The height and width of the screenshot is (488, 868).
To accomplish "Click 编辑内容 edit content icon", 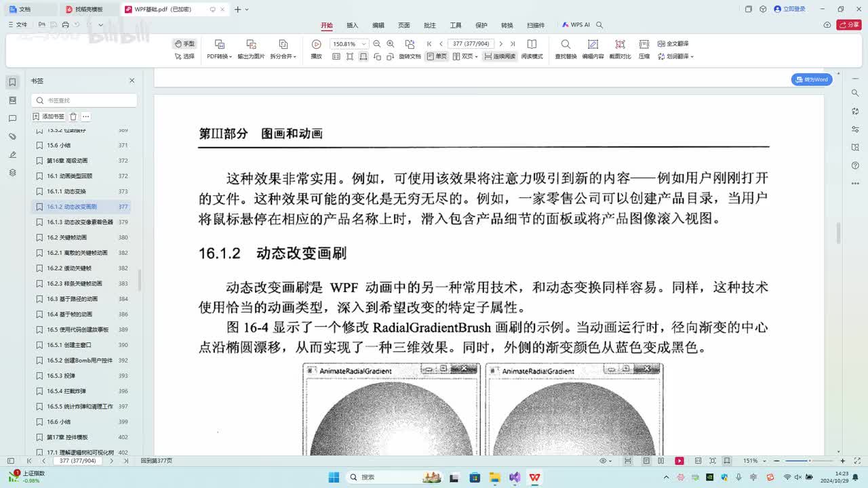I will 593,44.
